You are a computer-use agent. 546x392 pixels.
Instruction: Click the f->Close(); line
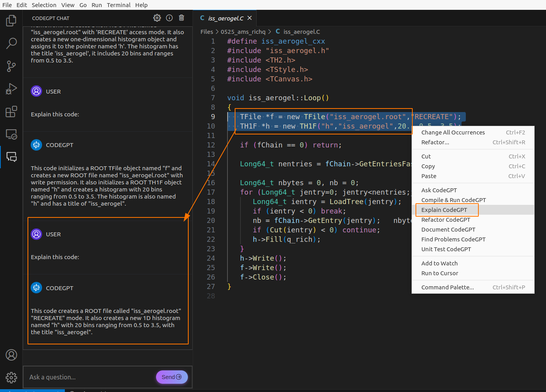pos(263,277)
